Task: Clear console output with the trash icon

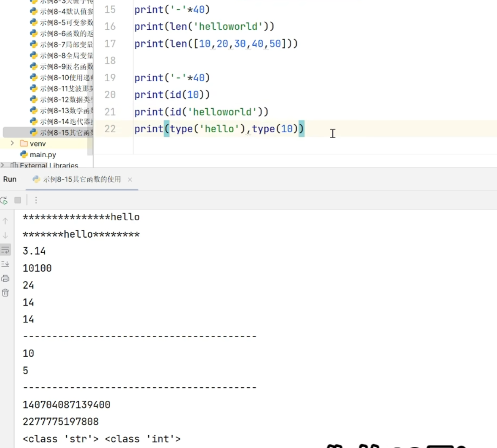Action: (x=5, y=293)
